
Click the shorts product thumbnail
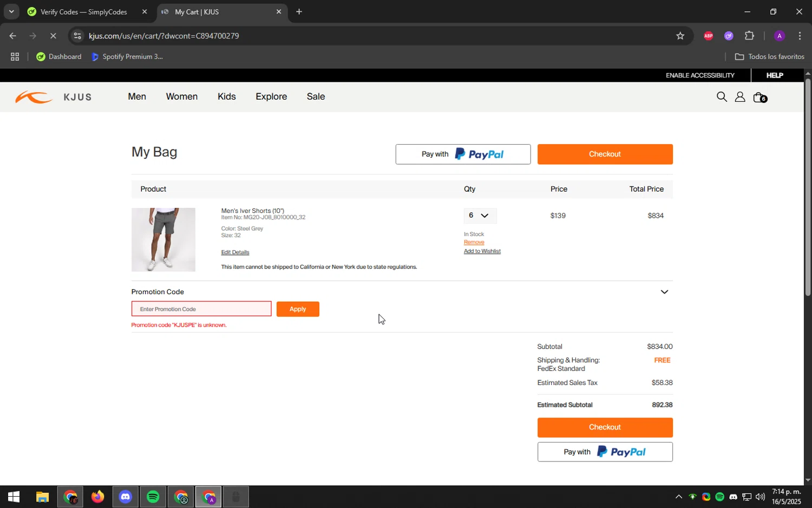pyautogui.click(x=163, y=240)
